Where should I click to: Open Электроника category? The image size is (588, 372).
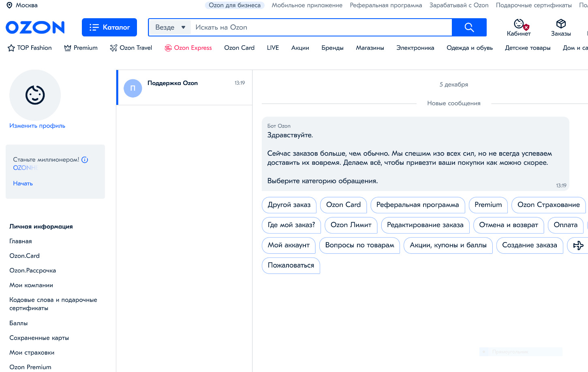click(415, 48)
